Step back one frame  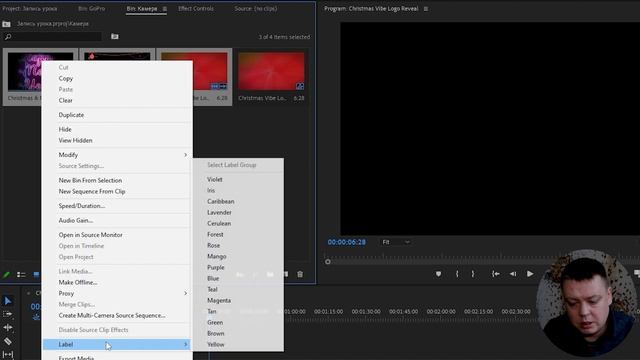point(513,274)
